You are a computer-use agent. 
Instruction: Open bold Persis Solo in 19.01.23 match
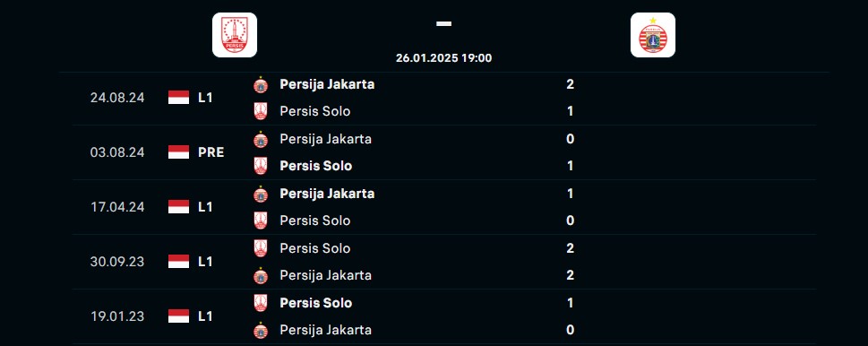pos(316,303)
